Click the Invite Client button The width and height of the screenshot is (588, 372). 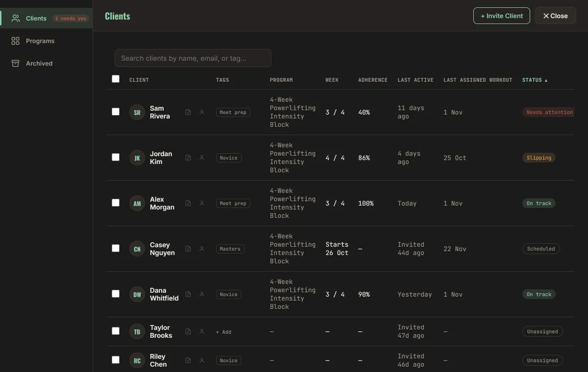tap(502, 16)
